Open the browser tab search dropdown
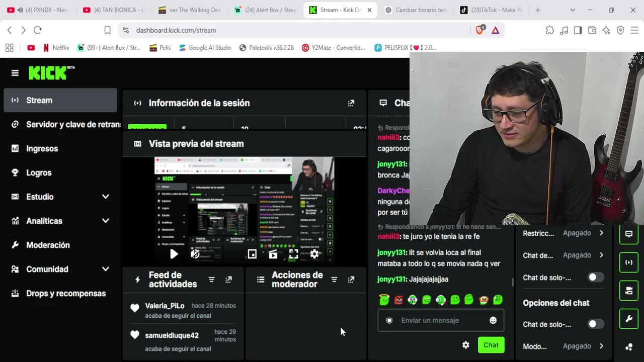 (x=573, y=10)
